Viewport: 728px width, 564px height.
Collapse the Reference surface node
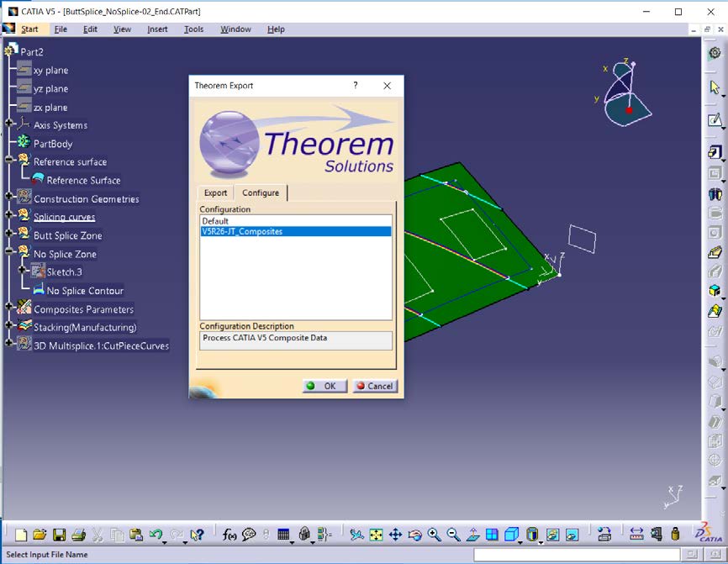[x=8, y=160]
